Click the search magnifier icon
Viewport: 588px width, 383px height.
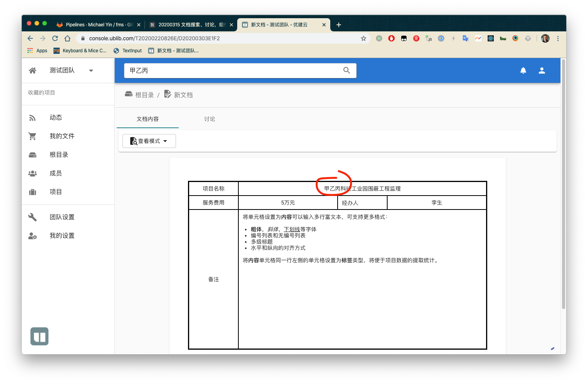pos(347,70)
